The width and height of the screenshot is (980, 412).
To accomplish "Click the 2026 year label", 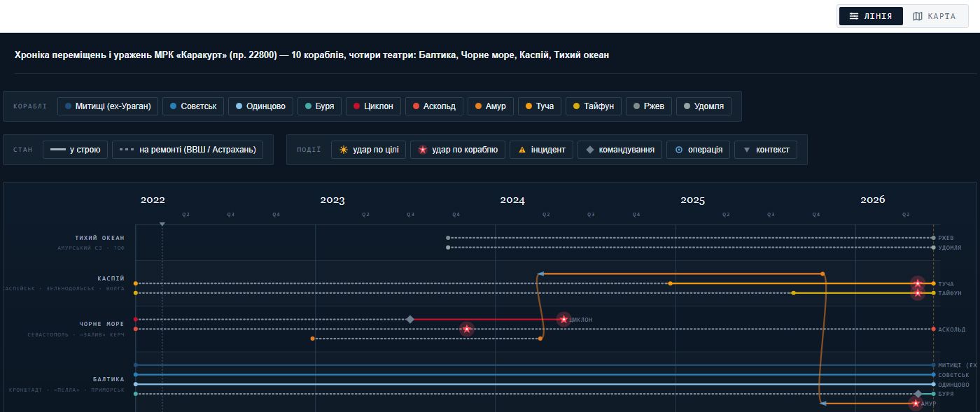I will click(x=872, y=200).
